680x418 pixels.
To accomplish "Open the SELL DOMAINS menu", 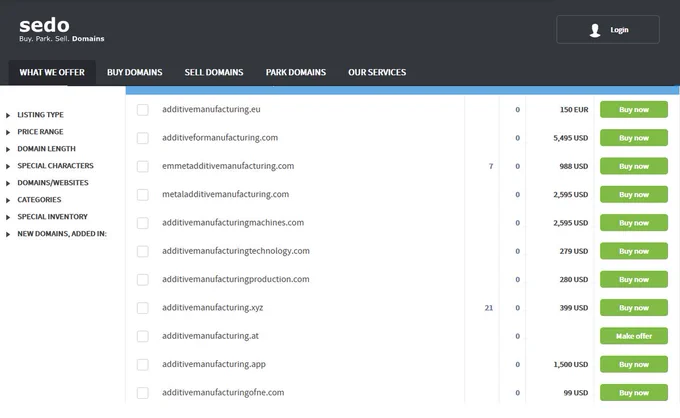I will (214, 72).
